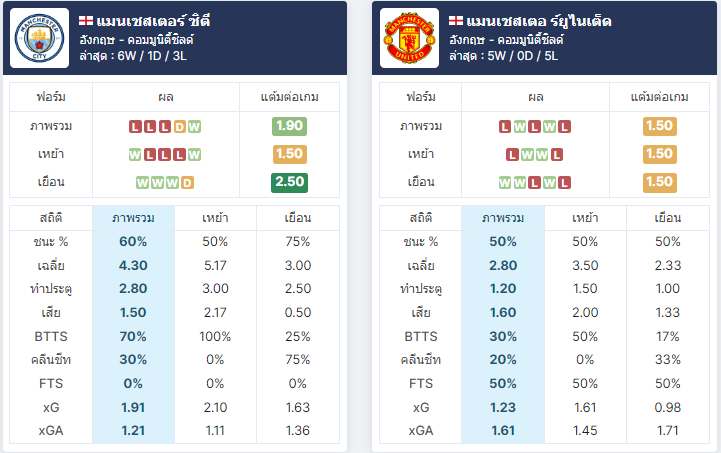Click Manchester United's overall 1.50 points badge
The height and width of the screenshot is (453, 721).
tap(659, 126)
